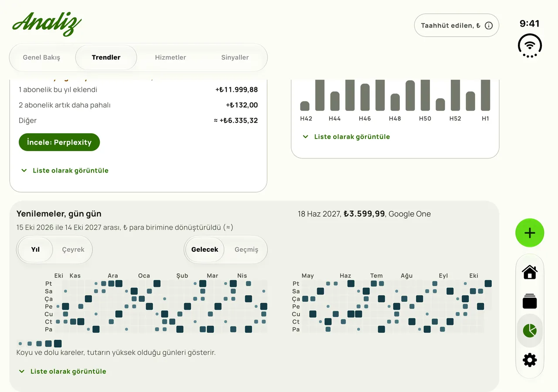The image size is (558, 392).
Task: Click the ≈ +₺6.335,32 amount
Action: pos(235,121)
